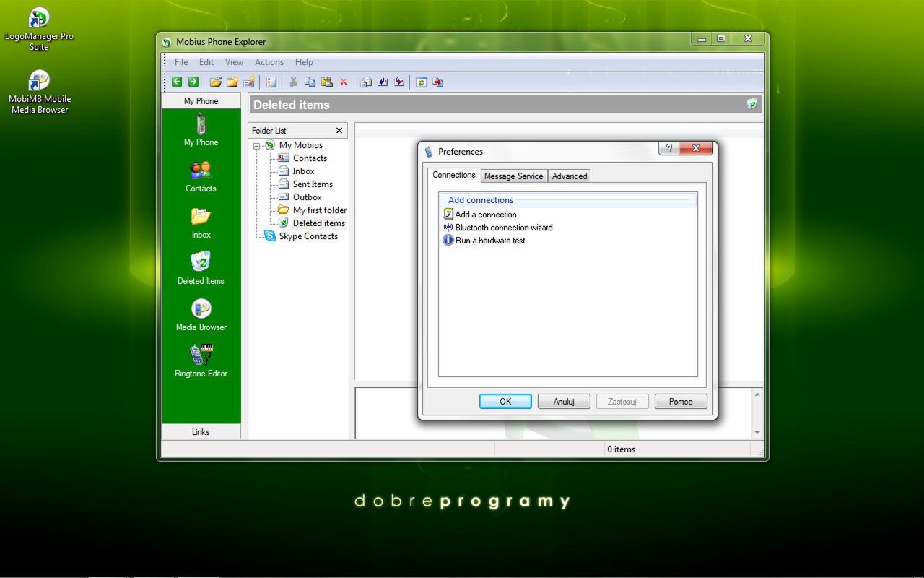
Task: Click OK in Preferences dialog
Action: tap(505, 402)
